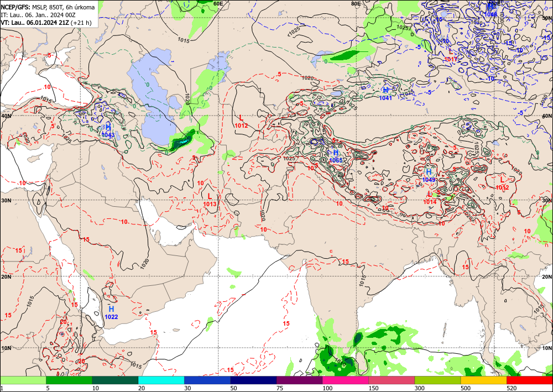The height and width of the screenshot is (392, 553).
Task: Click legend value 520 under the color bar
Action: 512,388
